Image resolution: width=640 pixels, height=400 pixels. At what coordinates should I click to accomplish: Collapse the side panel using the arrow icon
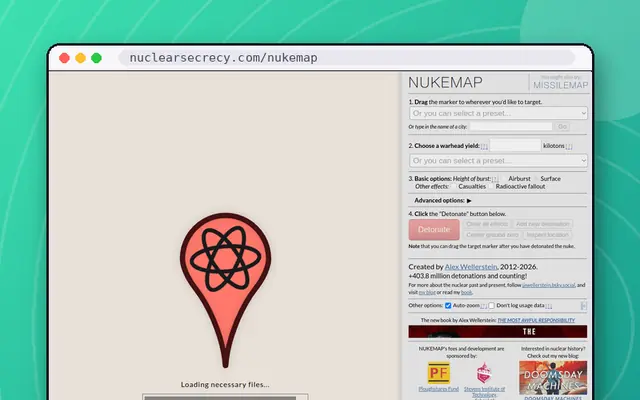(x=584, y=306)
